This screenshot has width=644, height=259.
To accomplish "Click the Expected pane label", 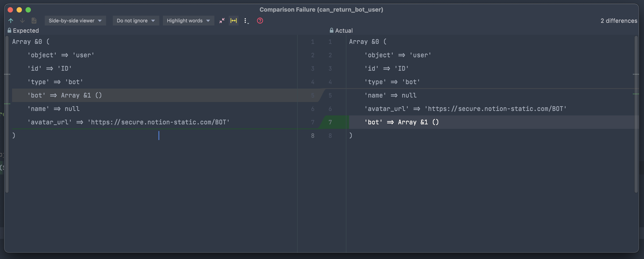I will pyautogui.click(x=26, y=30).
